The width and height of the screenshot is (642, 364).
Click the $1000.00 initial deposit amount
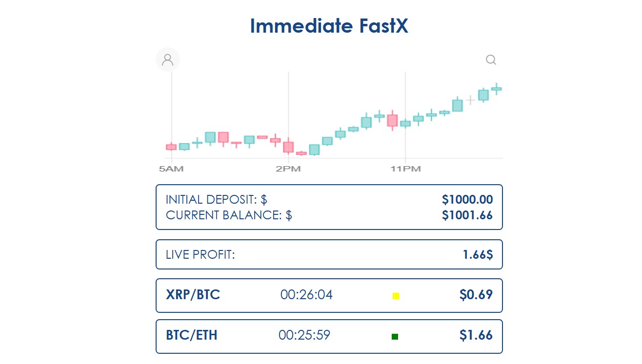click(467, 199)
